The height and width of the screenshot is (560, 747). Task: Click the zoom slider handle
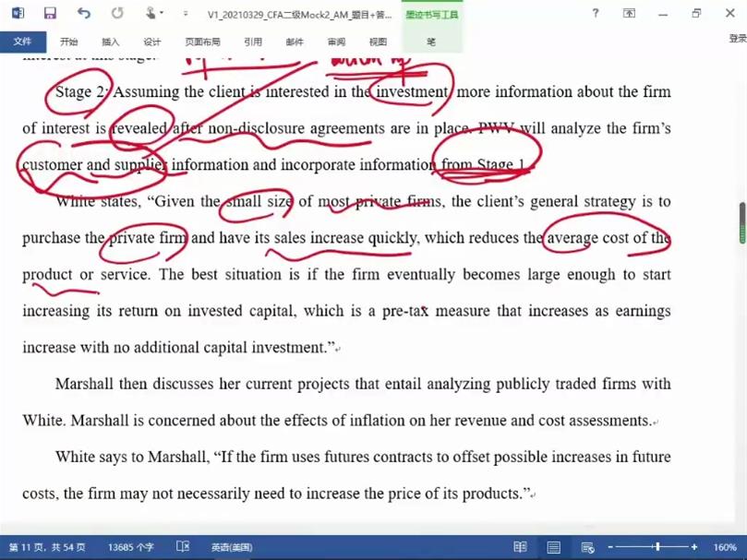[657, 547]
